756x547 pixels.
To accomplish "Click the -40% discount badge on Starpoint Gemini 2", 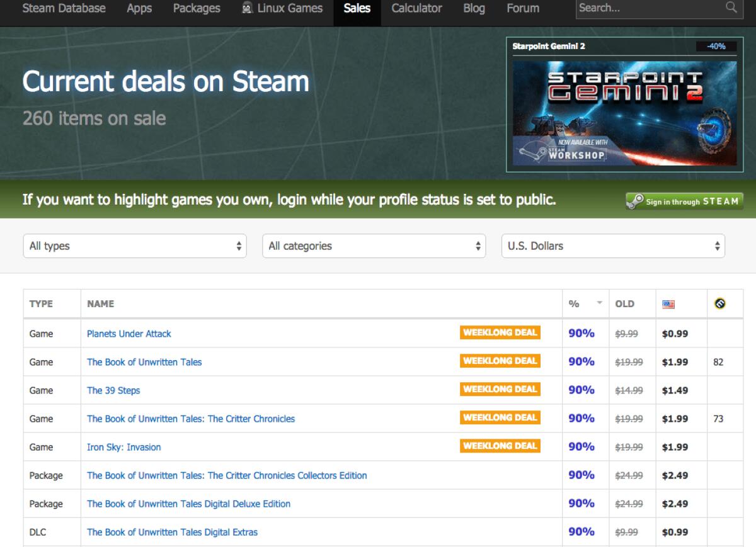I will point(716,46).
